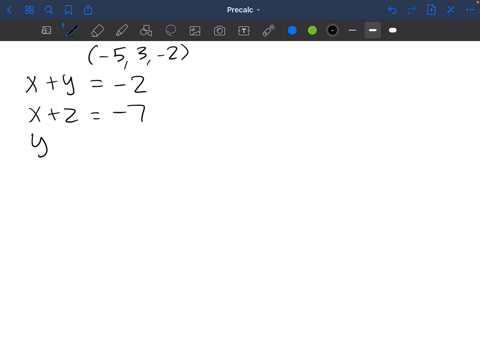
Task: Select the Highlighter tool
Action: 122,30
